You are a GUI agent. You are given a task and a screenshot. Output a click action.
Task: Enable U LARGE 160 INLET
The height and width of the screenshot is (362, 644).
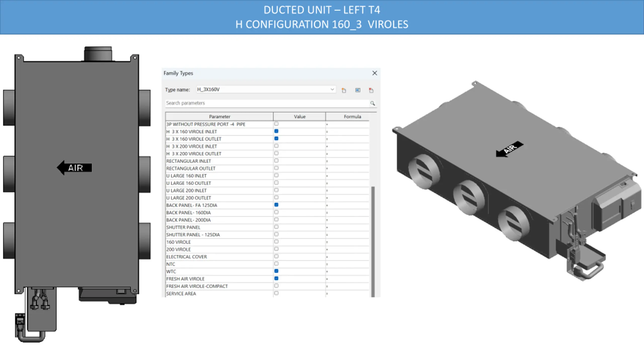click(x=276, y=175)
